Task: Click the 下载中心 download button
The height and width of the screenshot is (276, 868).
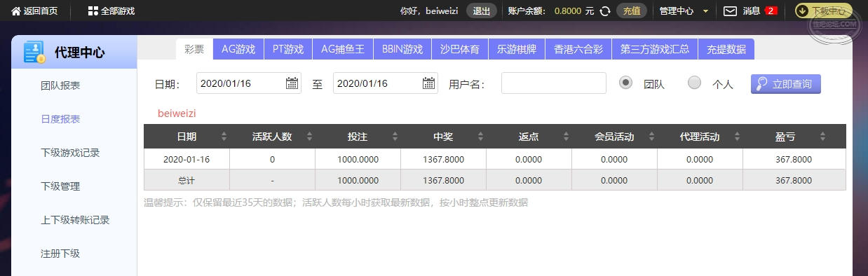Action: tap(823, 11)
